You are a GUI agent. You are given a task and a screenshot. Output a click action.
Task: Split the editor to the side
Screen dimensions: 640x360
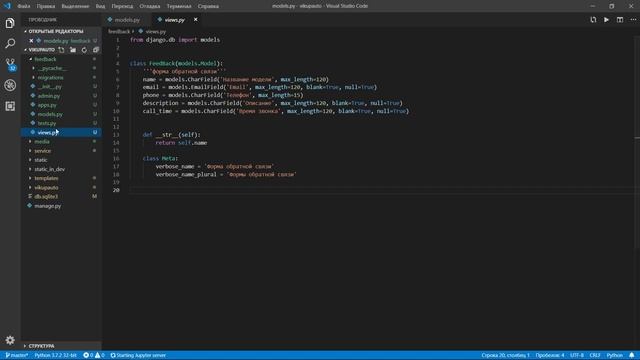tap(620, 20)
